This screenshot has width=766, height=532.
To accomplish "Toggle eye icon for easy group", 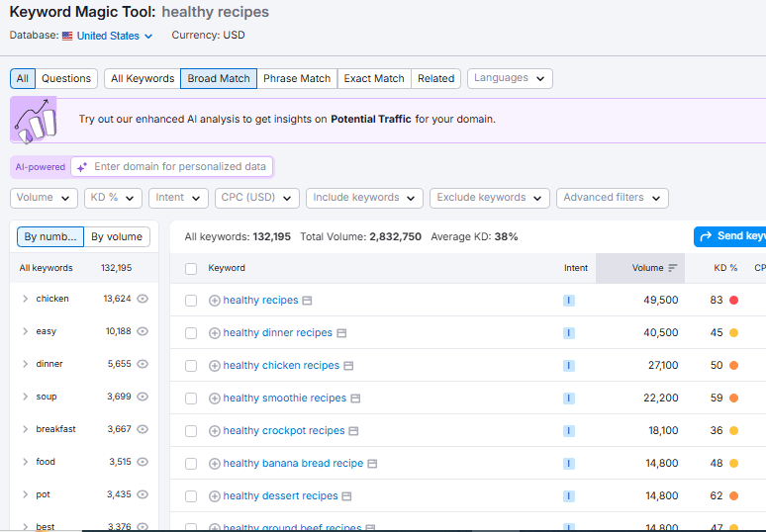I will click(143, 331).
